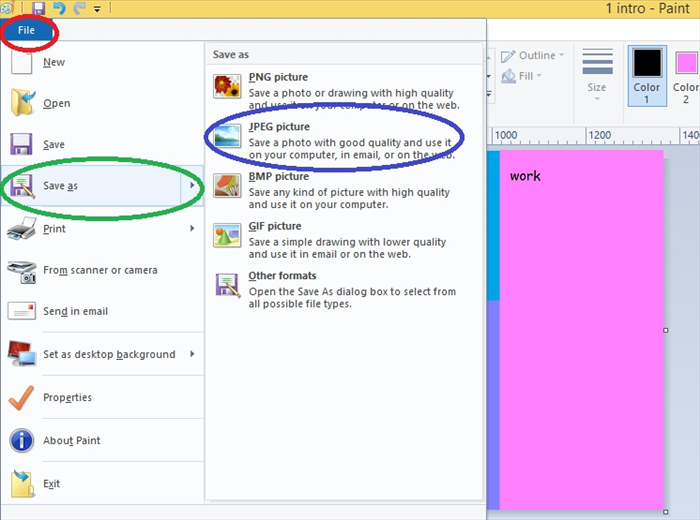Click the New blank page icon
The height and width of the screenshot is (520, 700).
[21, 62]
